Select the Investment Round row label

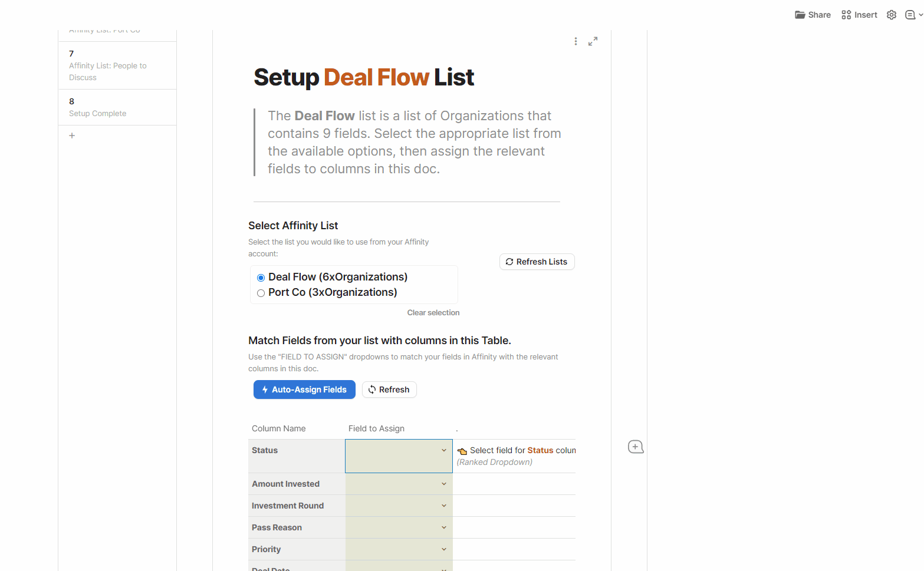(x=288, y=506)
